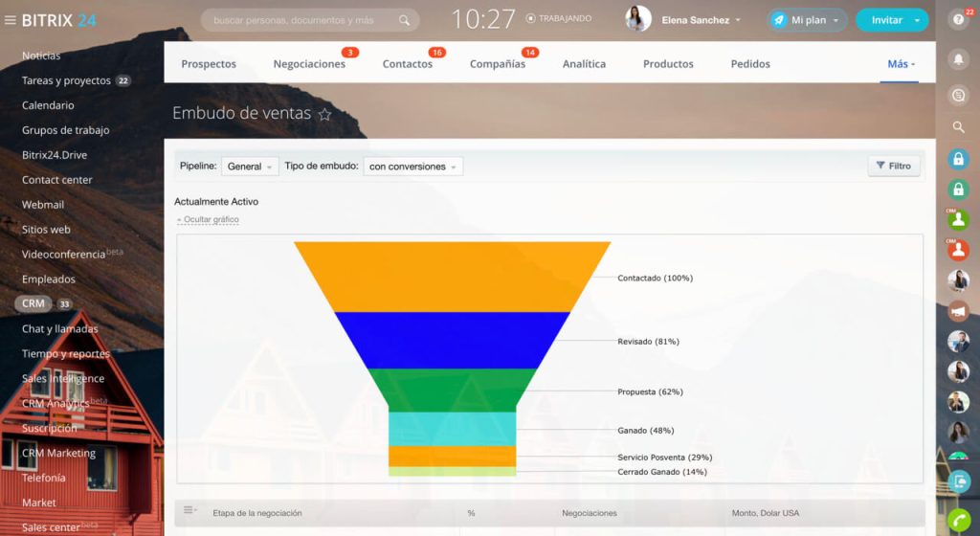Open the hamburger menu beside Bitrix24 logo
The image size is (980, 536).
click(x=11, y=20)
